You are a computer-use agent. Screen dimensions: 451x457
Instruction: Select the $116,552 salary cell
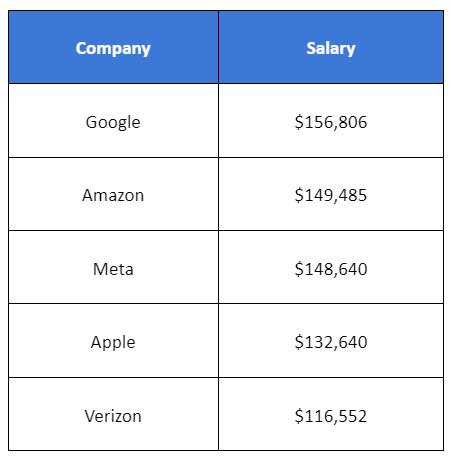(x=331, y=414)
